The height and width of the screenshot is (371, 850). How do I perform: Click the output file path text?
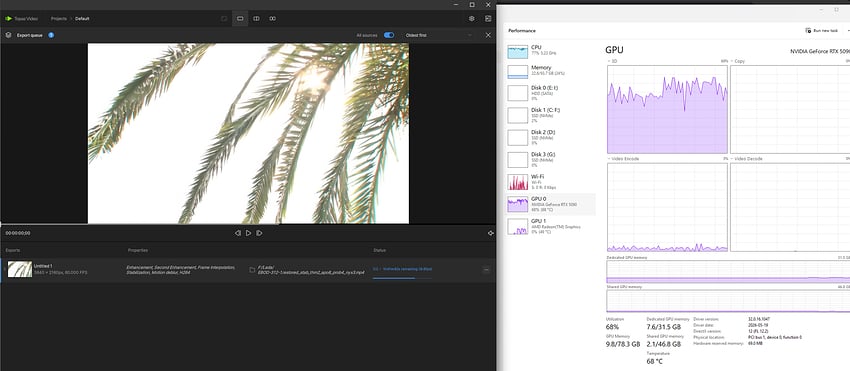pyautogui.click(x=312, y=270)
